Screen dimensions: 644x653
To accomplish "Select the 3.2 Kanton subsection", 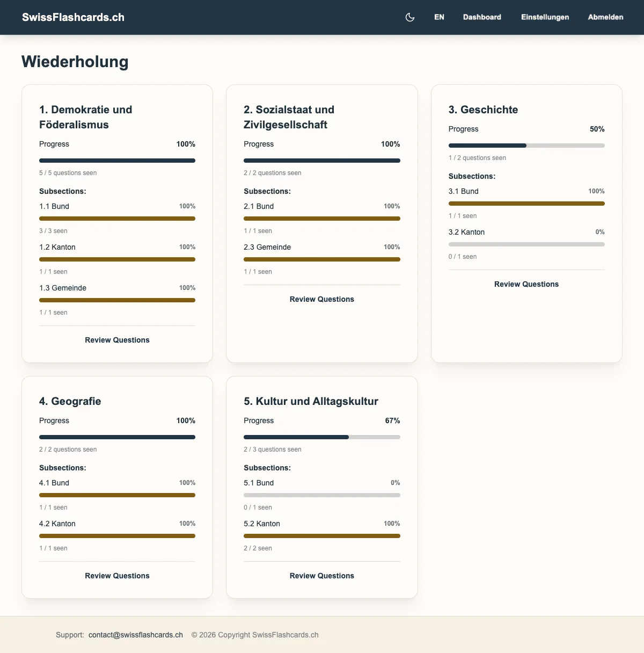I will coord(466,232).
